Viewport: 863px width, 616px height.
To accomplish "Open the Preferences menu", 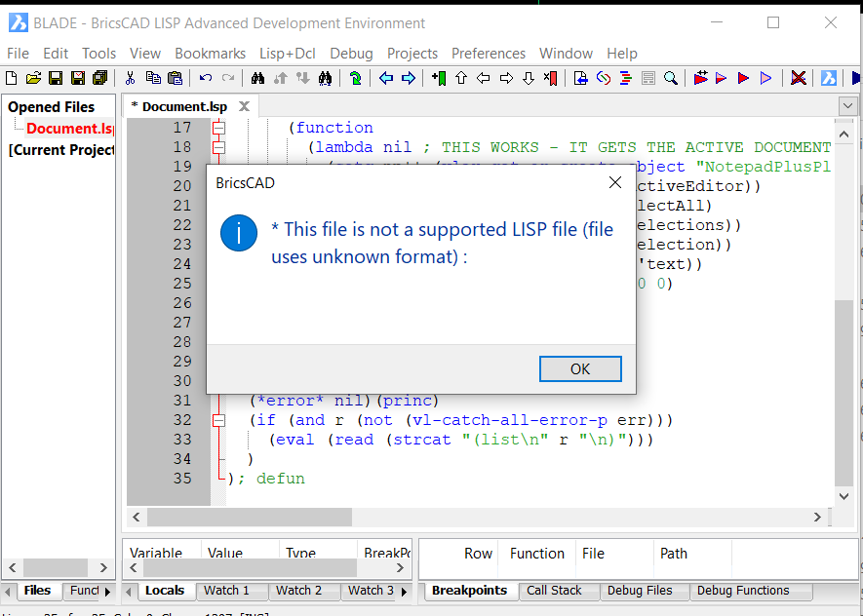I will [x=489, y=54].
